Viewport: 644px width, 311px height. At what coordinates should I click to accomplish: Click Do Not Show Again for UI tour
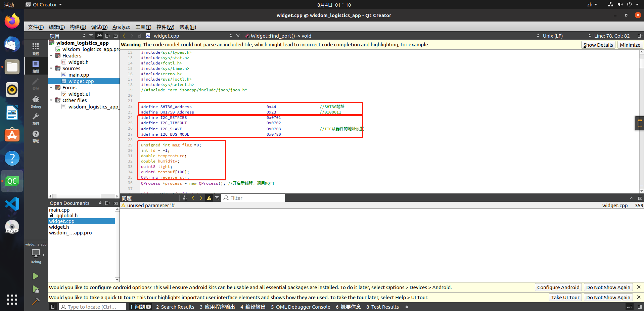608,297
